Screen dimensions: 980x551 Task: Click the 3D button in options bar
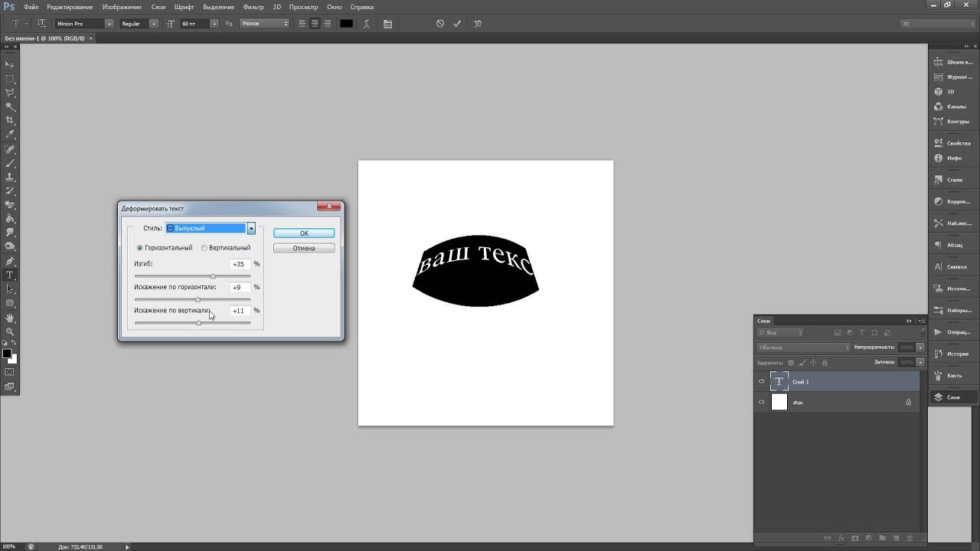pos(478,24)
